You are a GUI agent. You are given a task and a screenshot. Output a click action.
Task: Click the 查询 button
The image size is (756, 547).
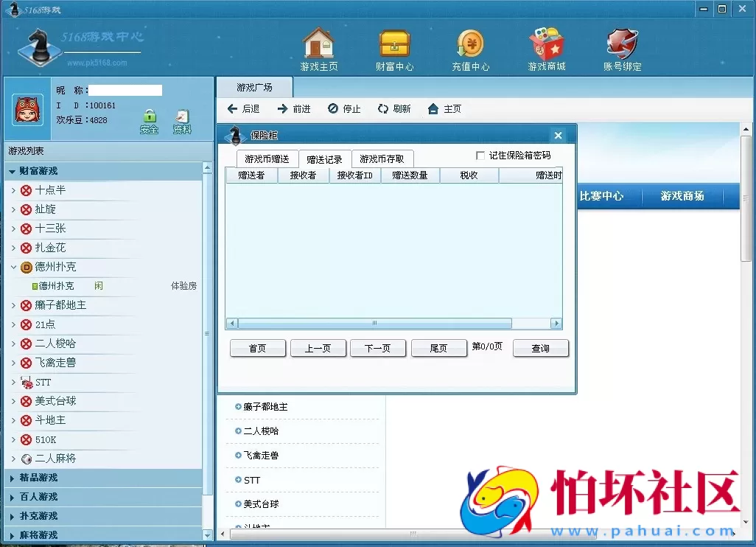tap(540, 349)
